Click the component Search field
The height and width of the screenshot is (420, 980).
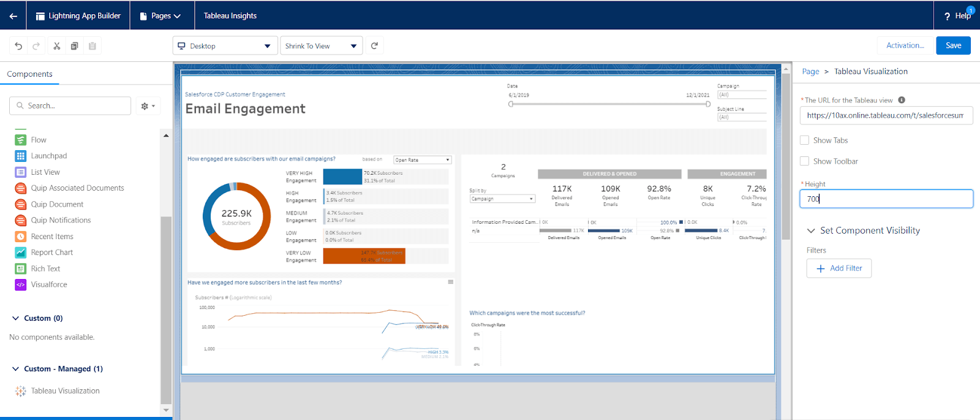[x=70, y=105]
